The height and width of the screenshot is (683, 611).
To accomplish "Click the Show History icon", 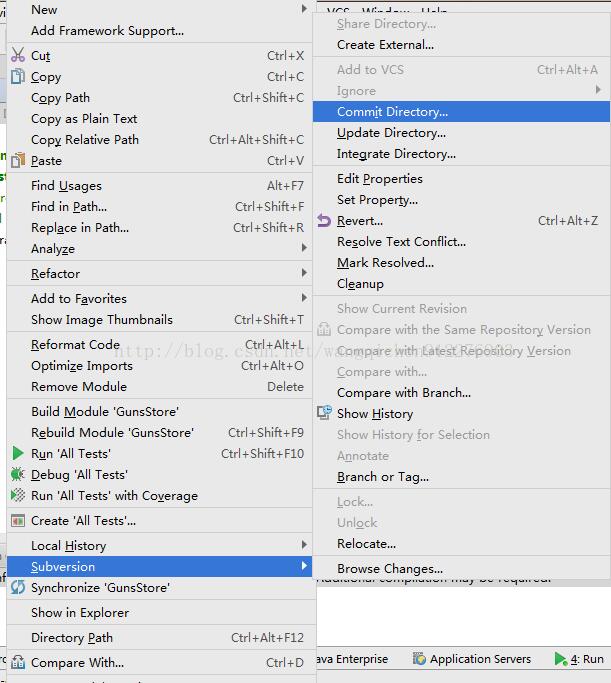I will (324, 413).
